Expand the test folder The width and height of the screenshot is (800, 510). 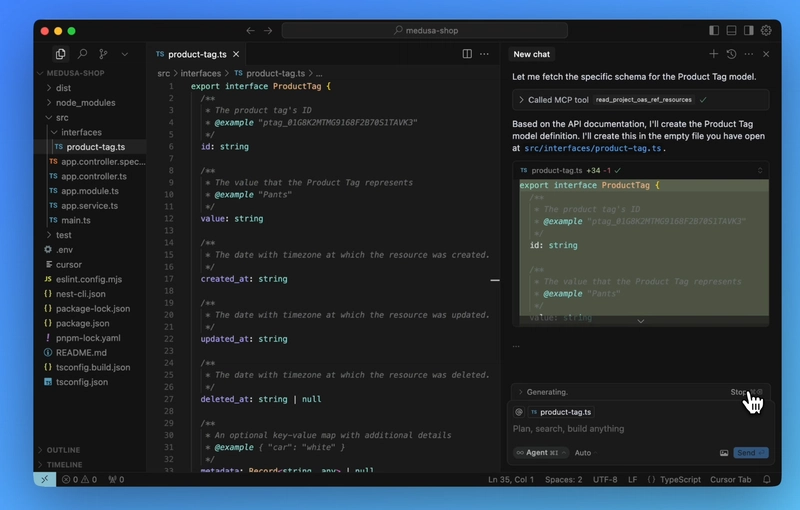(63, 235)
